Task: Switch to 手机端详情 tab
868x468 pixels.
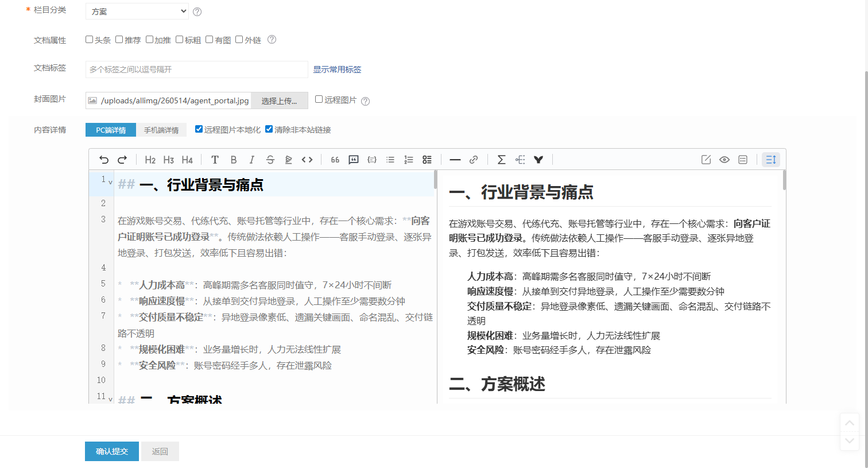Action: coord(161,130)
